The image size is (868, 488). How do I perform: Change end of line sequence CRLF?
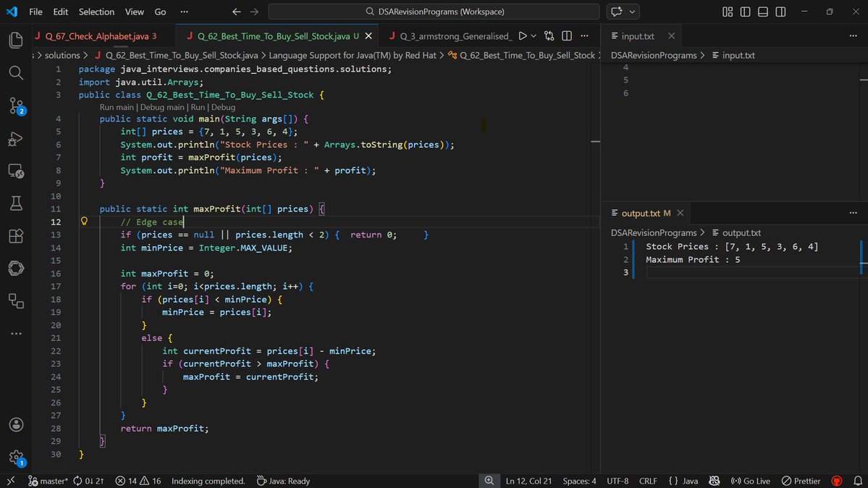coord(648,481)
